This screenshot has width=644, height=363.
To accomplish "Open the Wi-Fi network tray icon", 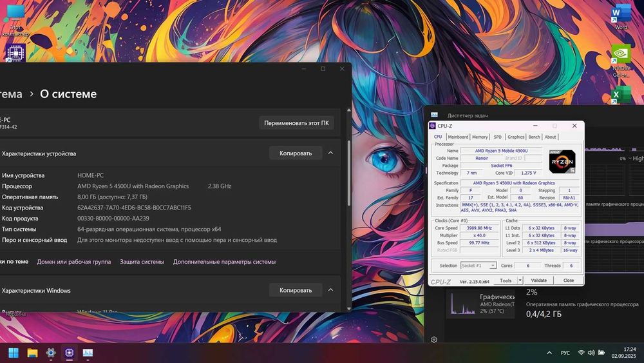I will [581, 353].
